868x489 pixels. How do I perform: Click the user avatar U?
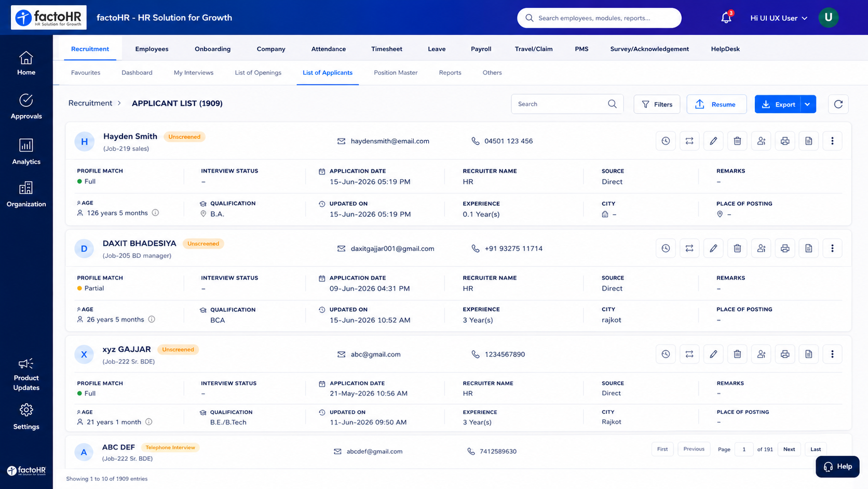[829, 18]
